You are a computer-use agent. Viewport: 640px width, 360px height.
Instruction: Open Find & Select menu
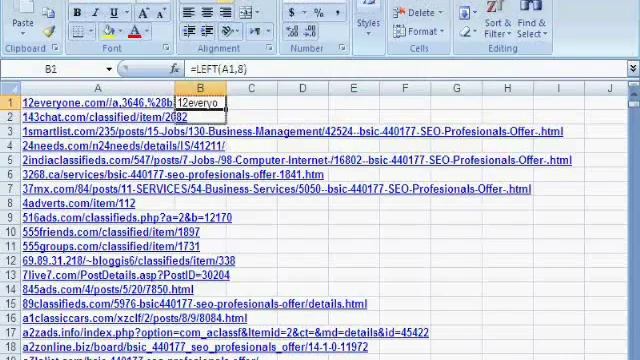coord(531,20)
